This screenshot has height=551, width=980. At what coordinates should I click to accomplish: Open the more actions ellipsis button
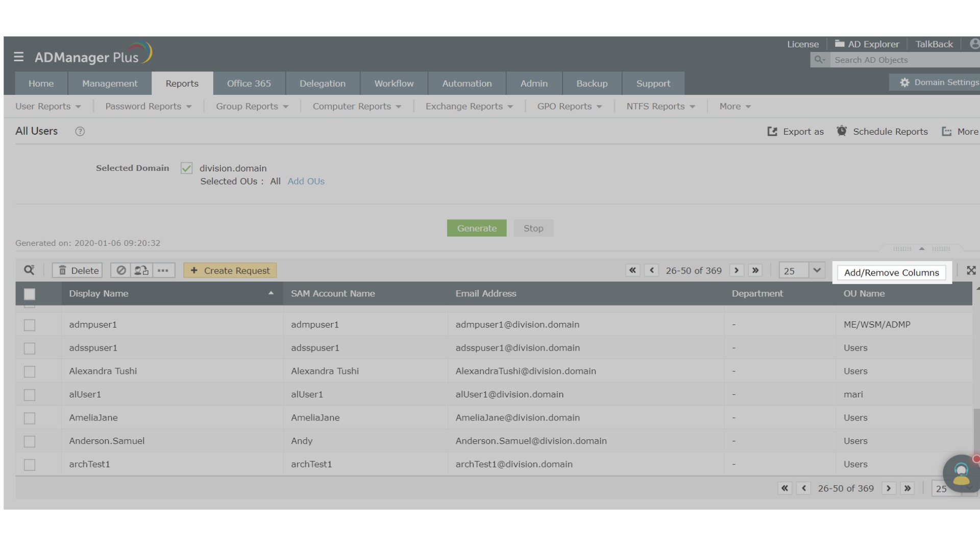tap(163, 270)
